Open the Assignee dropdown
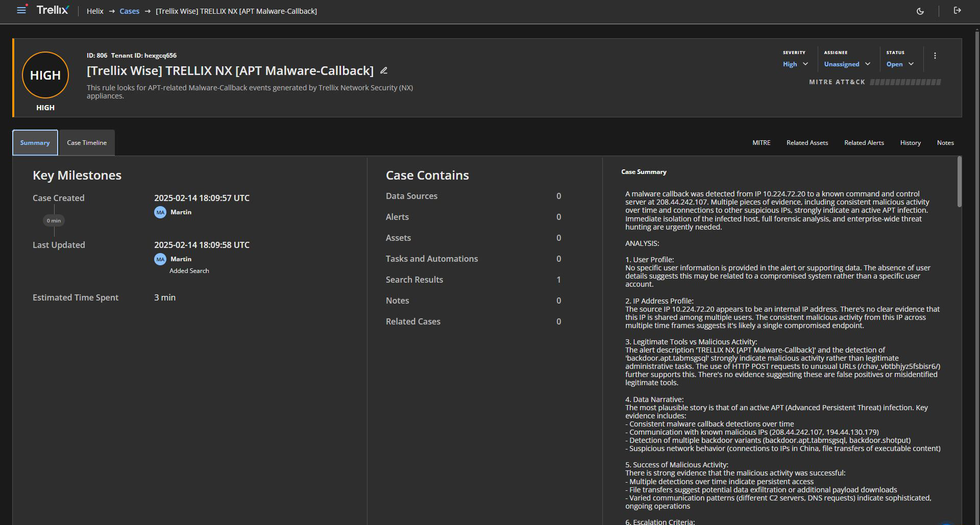 click(847, 64)
